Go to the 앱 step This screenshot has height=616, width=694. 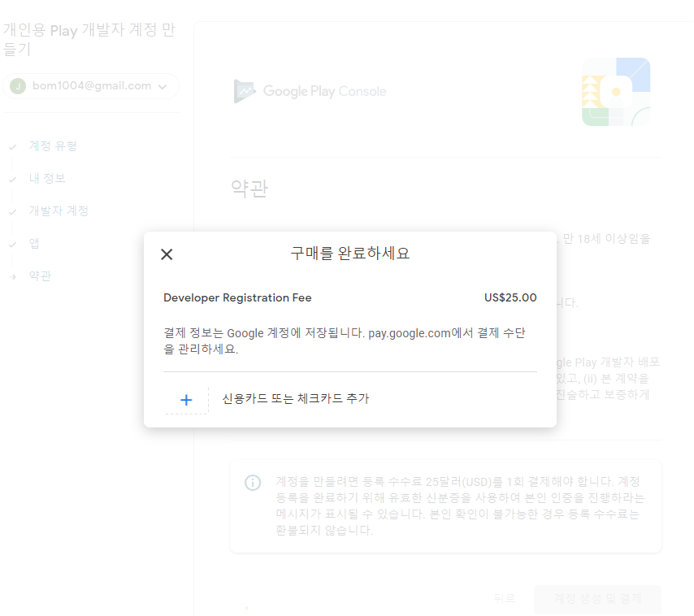(34, 243)
